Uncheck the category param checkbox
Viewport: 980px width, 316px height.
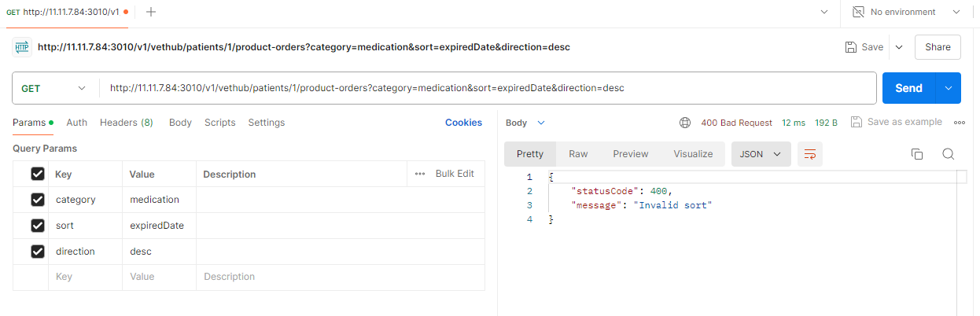point(37,200)
